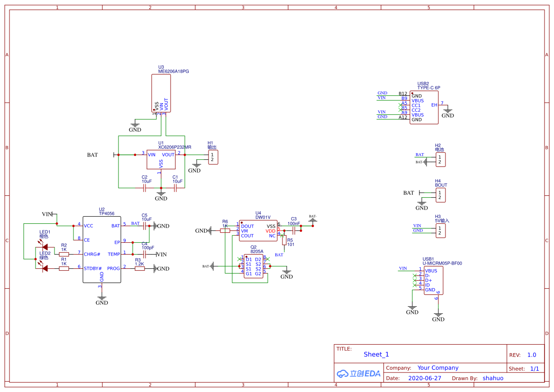This screenshot has height=392, width=554.
Task: Select resistor R6 near DOUT
Action: coord(225,230)
